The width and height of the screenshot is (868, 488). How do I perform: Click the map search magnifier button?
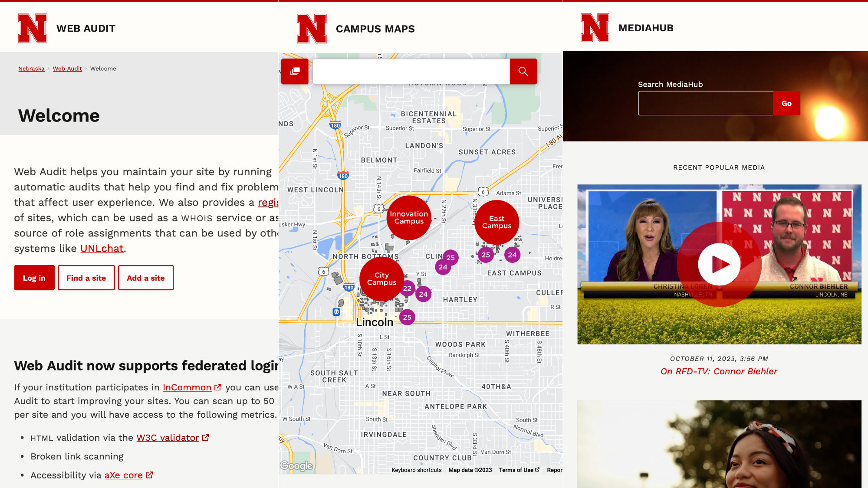coord(523,71)
